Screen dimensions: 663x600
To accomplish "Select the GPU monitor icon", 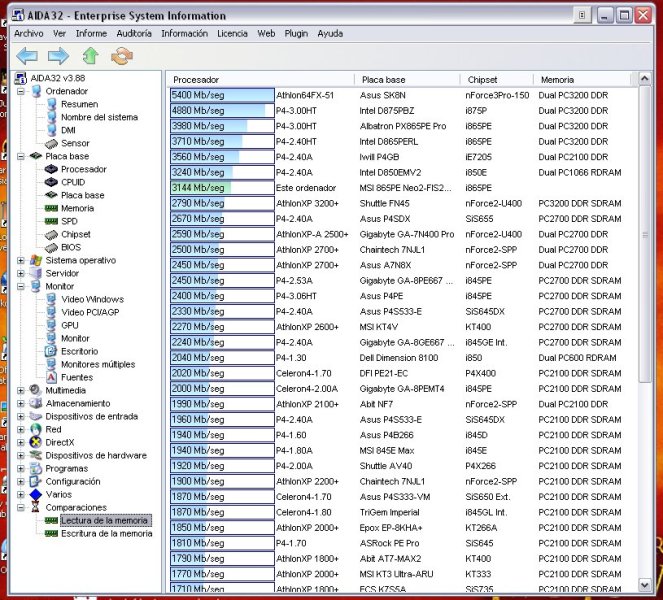I will pos(52,325).
